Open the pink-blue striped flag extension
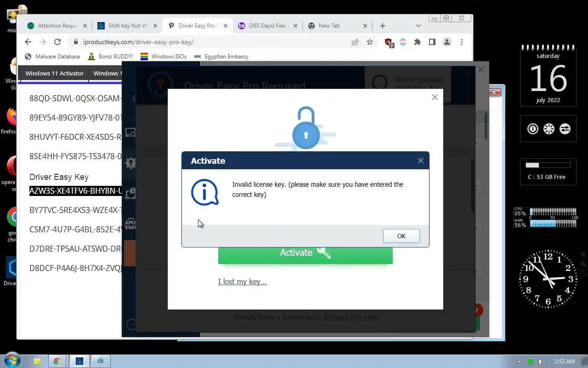 [x=403, y=42]
